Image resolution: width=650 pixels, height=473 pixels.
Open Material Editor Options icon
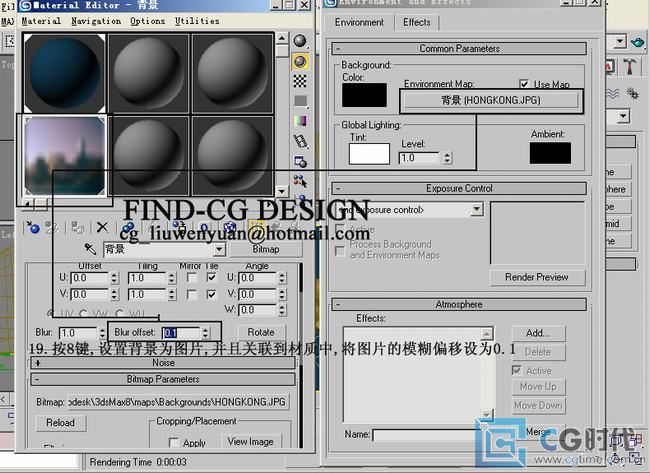point(300,161)
